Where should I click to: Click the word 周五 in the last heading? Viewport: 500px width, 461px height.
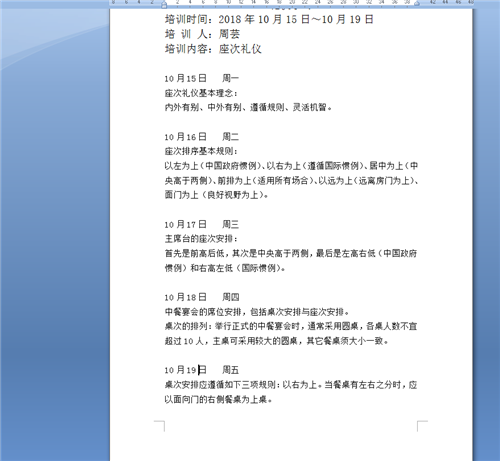(x=231, y=370)
